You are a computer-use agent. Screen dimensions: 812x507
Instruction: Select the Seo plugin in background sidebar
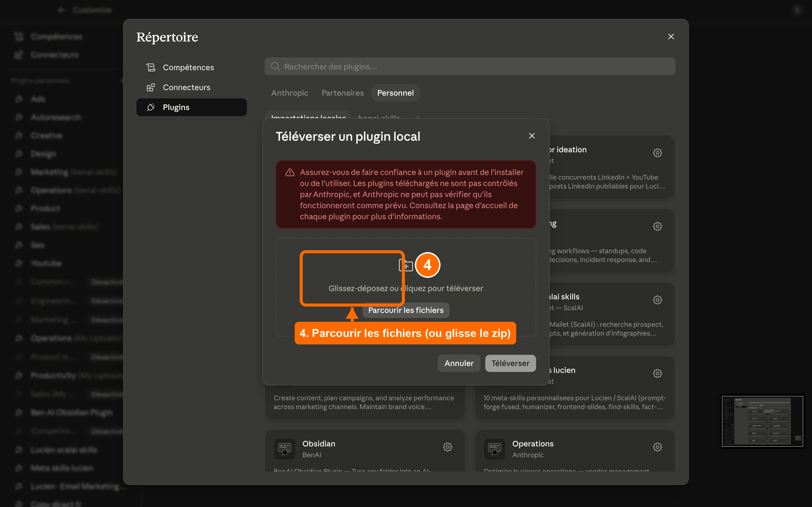coord(38,245)
